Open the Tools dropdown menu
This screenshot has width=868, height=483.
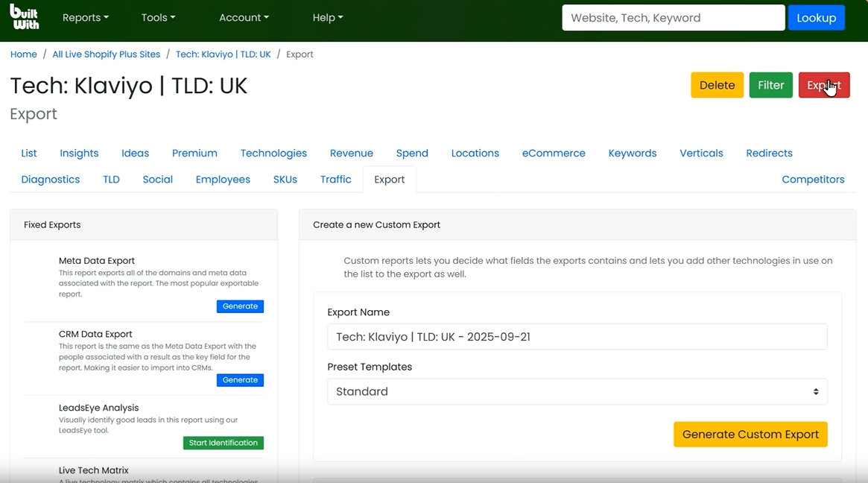(x=158, y=18)
